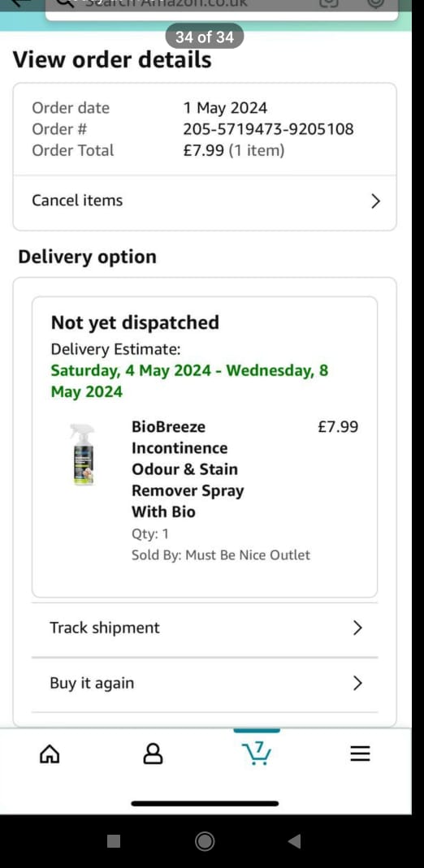424x868 pixels.
Task: Open BioBreeze Incontinence Odour product title
Action: point(188,469)
